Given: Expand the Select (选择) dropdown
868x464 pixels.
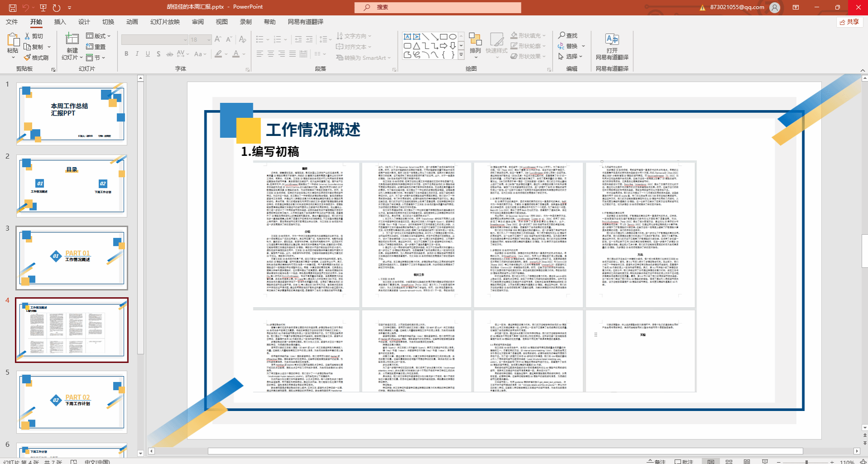Looking at the screenshot, I should (x=570, y=57).
